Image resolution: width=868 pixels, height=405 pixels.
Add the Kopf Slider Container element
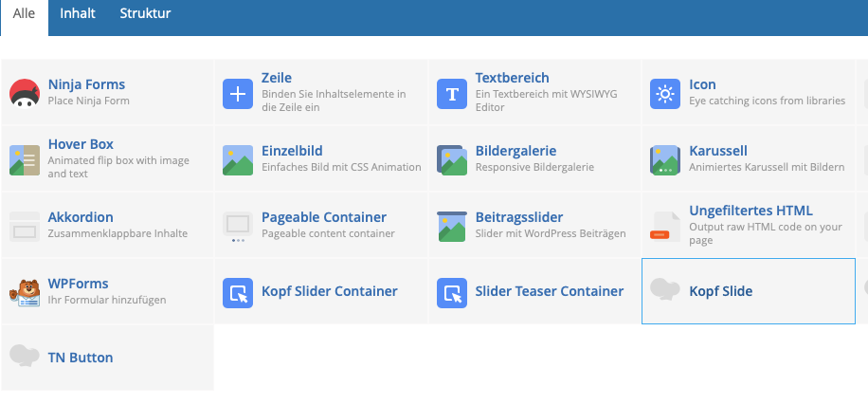click(x=321, y=291)
